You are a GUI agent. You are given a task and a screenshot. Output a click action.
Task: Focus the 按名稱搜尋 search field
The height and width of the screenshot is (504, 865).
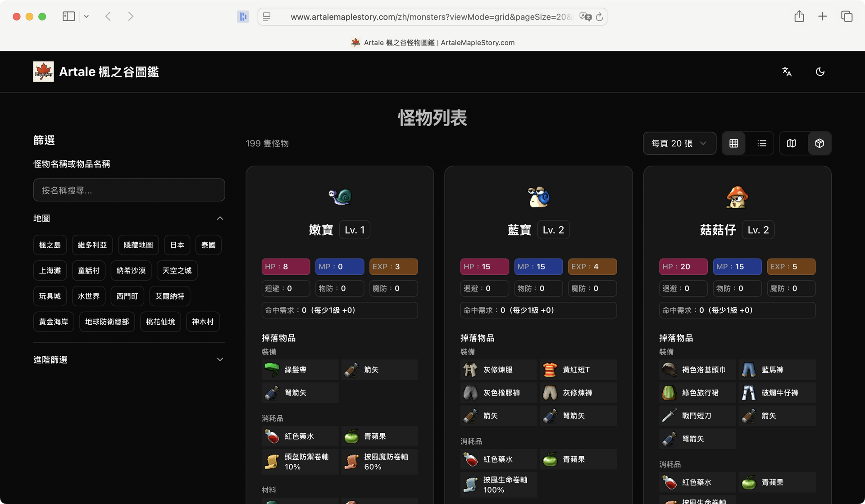pyautogui.click(x=129, y=190)
